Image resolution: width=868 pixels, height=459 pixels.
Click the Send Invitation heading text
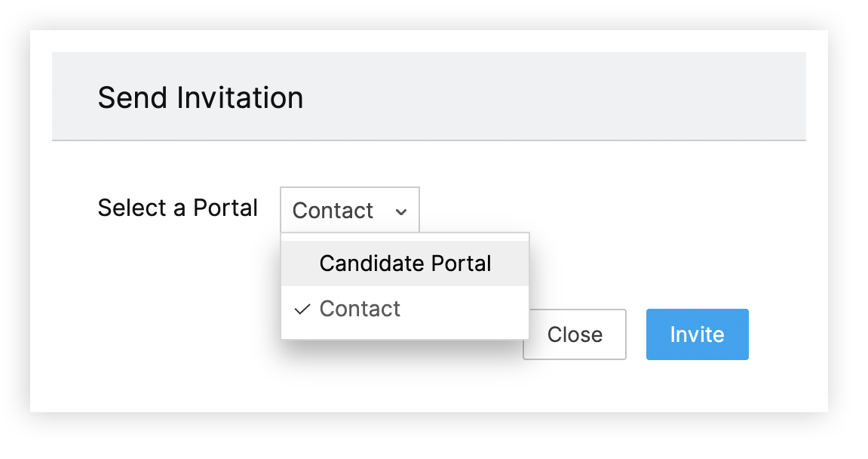coord(201,98)
